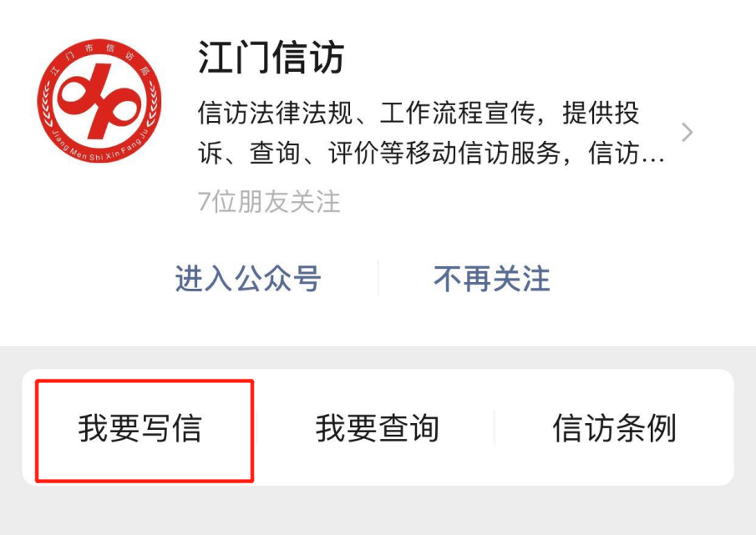Click the blank white area beneath 进入公众号
This screenshot has height=535, width=756.
click(x=248, y=320)
